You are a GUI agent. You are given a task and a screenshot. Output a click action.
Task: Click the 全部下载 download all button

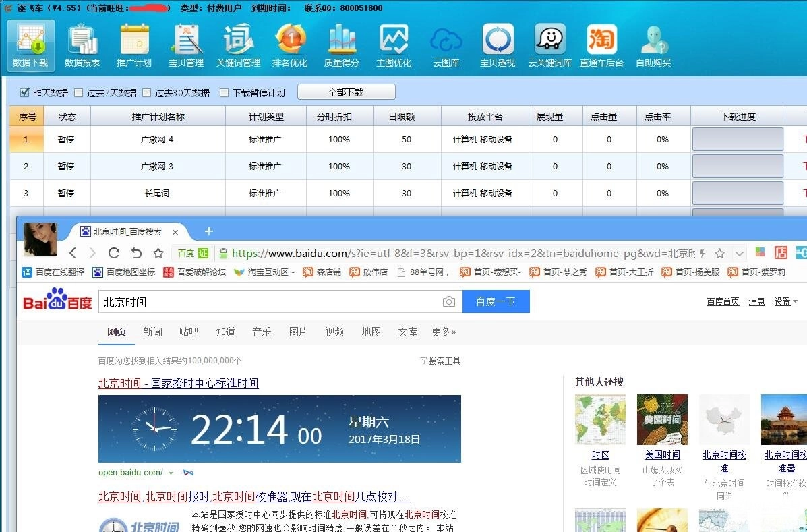point(346,92)
